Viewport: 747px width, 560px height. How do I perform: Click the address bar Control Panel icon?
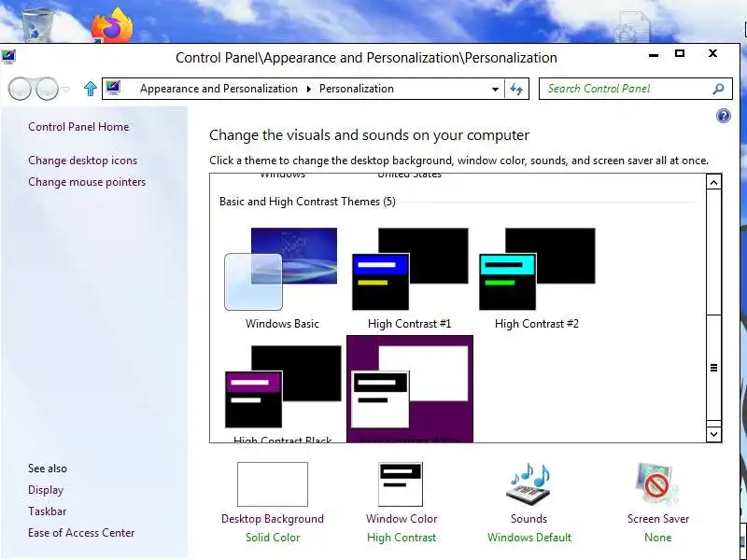click(113, 88)
